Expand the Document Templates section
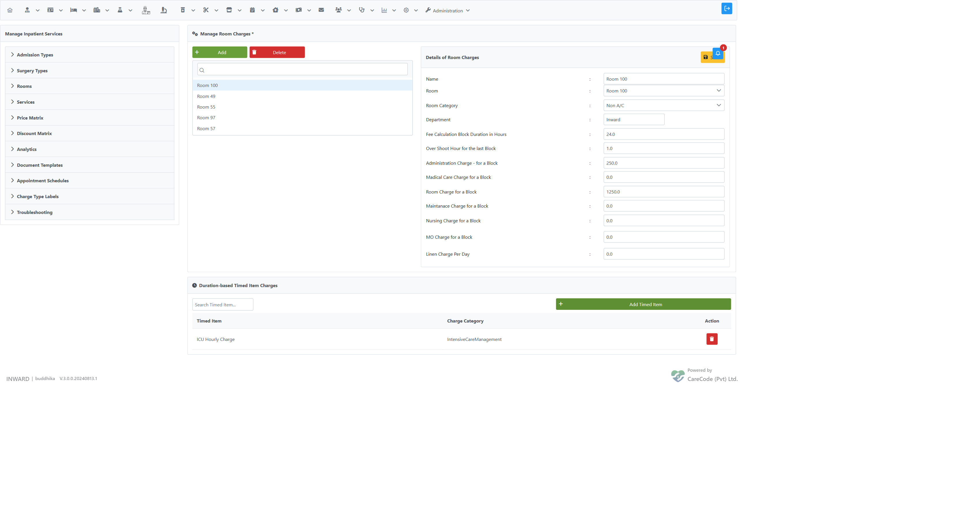 [90, 165]
